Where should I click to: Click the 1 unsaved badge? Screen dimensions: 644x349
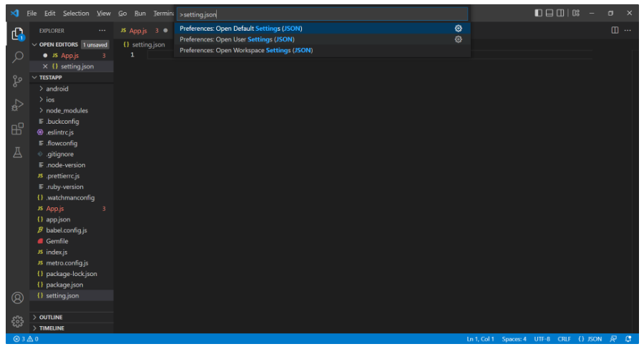pos(95,45)
